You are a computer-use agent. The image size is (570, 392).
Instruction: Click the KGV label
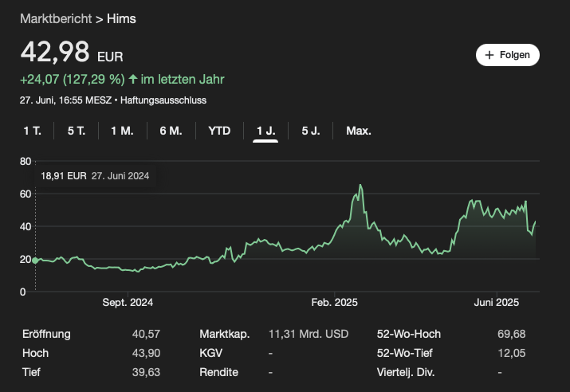coord(210,353)
